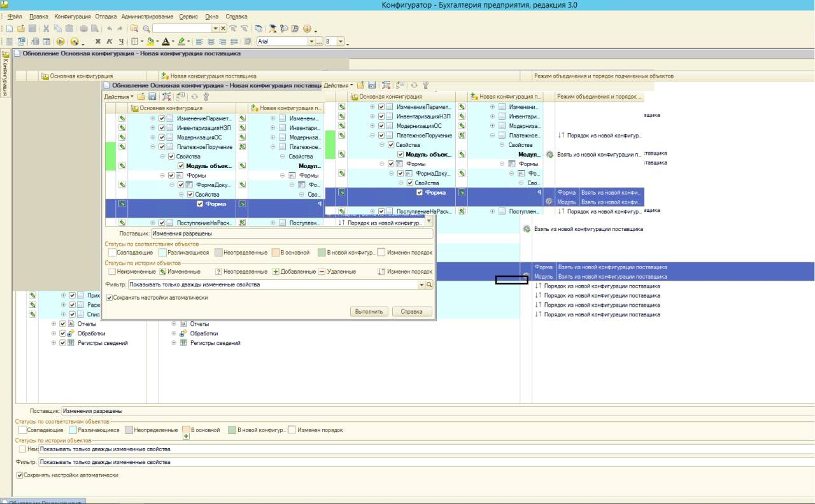Viewport: 815px width, 504px height.
Task: Uncheck Сохранять настройки автоматически in front dialog
Action: tap(110, 297)
